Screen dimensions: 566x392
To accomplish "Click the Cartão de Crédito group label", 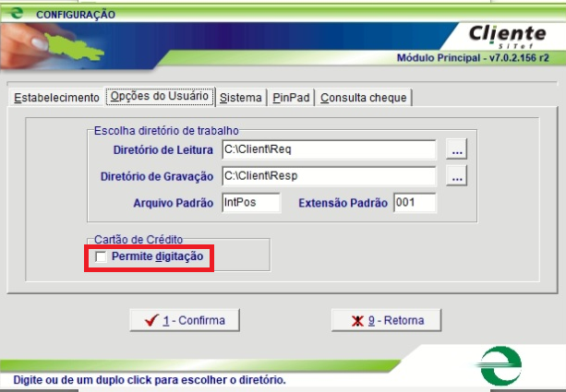I will tap(138, 240).
